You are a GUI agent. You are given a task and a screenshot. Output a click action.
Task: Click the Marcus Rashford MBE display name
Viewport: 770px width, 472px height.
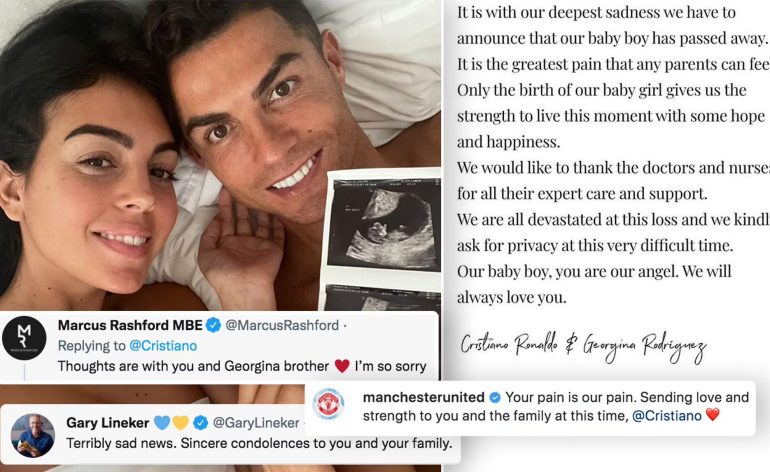pos(130,325)
